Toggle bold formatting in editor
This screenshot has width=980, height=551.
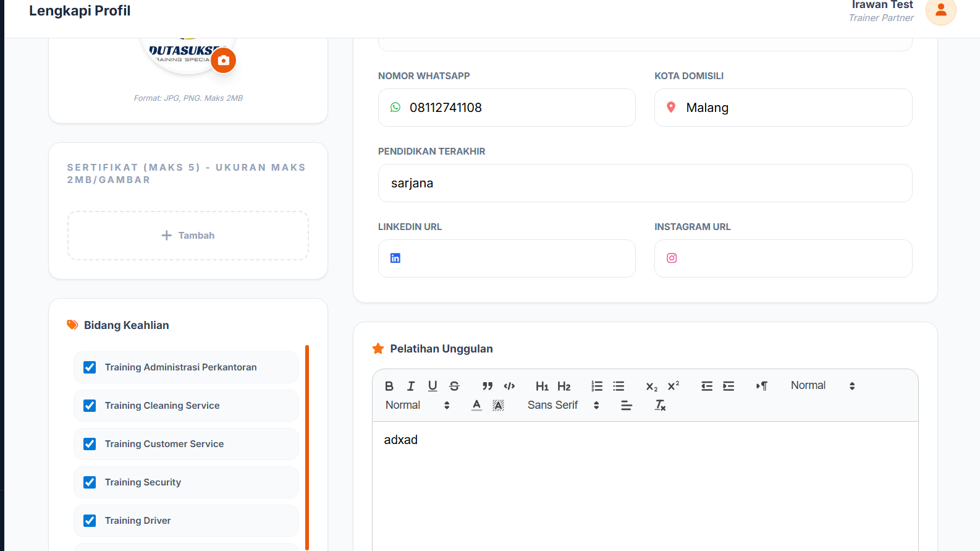[x=389, y=386]
